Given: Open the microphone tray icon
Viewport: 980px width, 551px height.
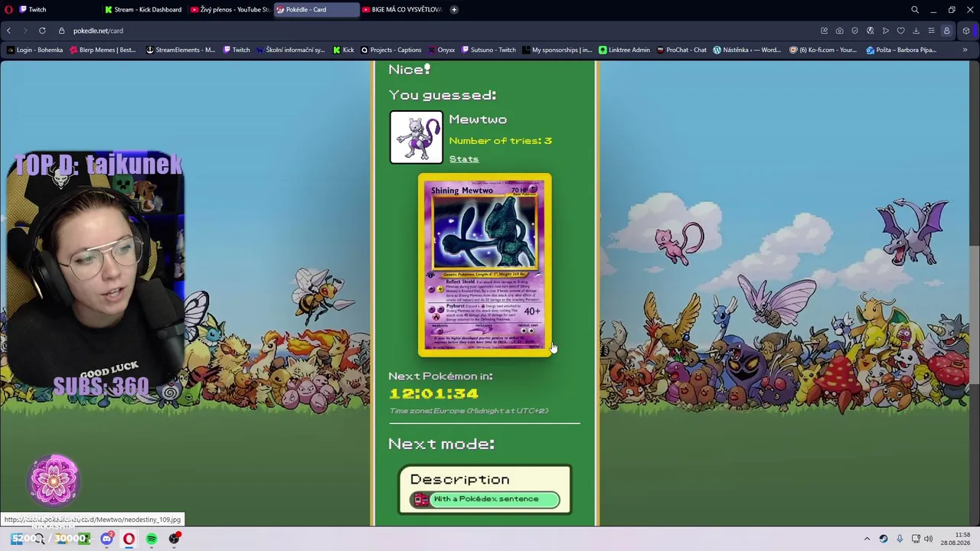Looking at the screenshot, I should 900,539.
